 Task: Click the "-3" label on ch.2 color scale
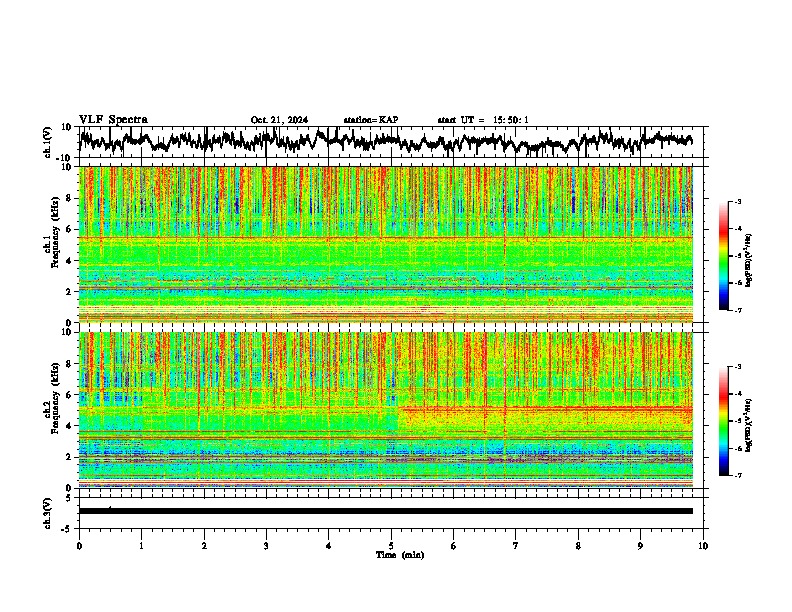(x=738, y=367)
